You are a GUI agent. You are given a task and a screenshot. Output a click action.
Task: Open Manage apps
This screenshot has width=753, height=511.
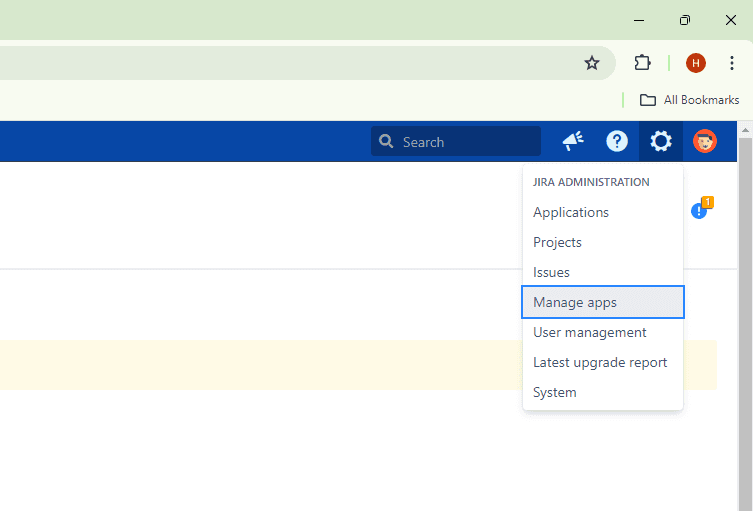(x=575, y=302)
